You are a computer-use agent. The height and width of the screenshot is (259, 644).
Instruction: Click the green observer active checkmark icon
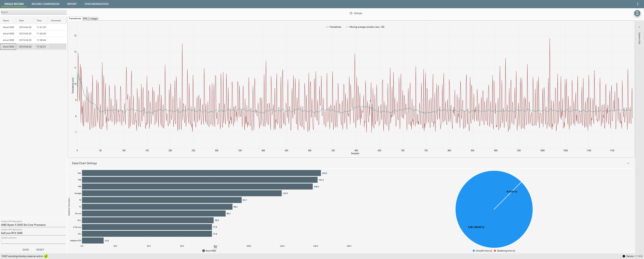coord(46,256)
